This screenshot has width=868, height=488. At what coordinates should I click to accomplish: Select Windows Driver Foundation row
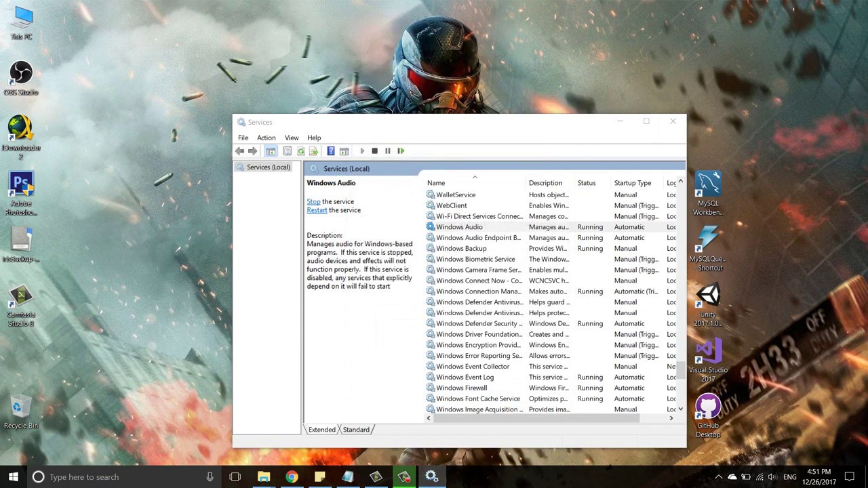coord(551,334)
